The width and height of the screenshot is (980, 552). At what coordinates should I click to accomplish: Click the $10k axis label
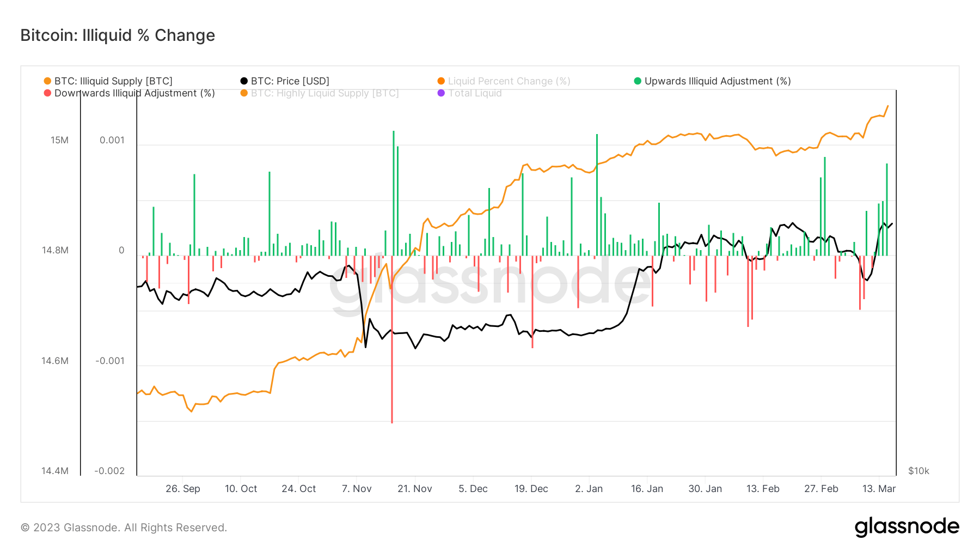[918, 470]
